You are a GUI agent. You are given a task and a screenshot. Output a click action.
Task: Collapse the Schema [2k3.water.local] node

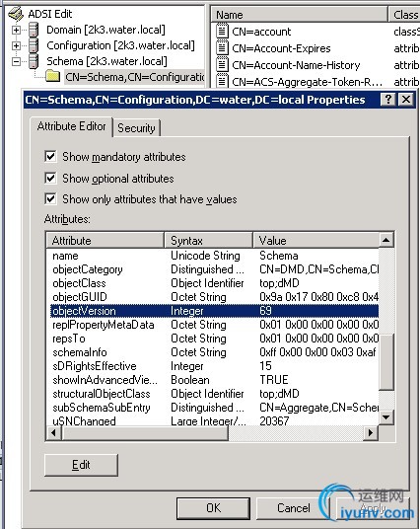pyautogui.click(x=16, y=61)
